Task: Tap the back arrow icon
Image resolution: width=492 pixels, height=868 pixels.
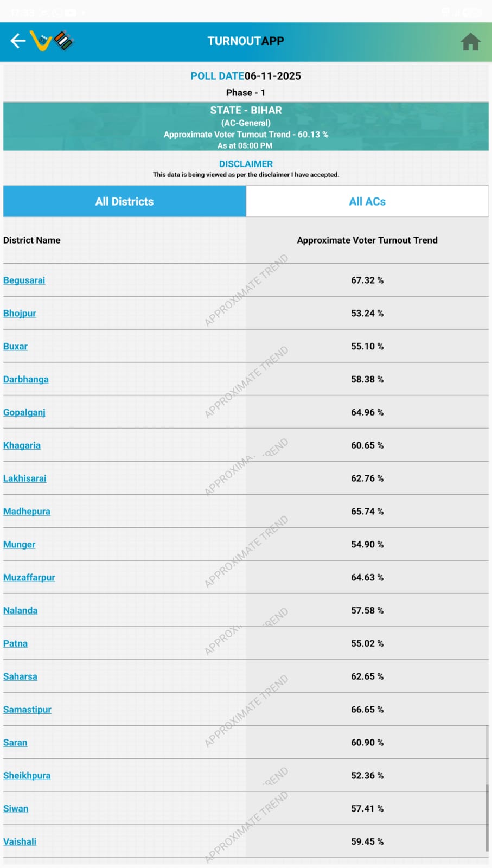Action: pos(18,41)
